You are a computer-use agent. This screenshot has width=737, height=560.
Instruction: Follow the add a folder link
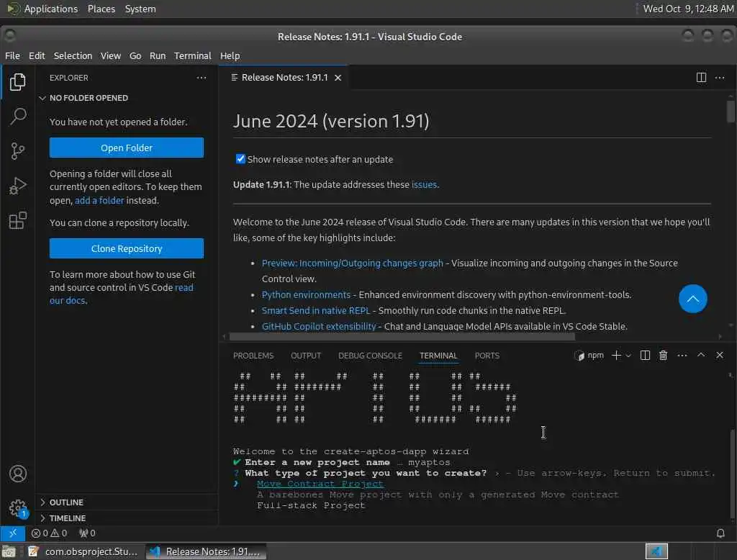(x=99, y=200)
